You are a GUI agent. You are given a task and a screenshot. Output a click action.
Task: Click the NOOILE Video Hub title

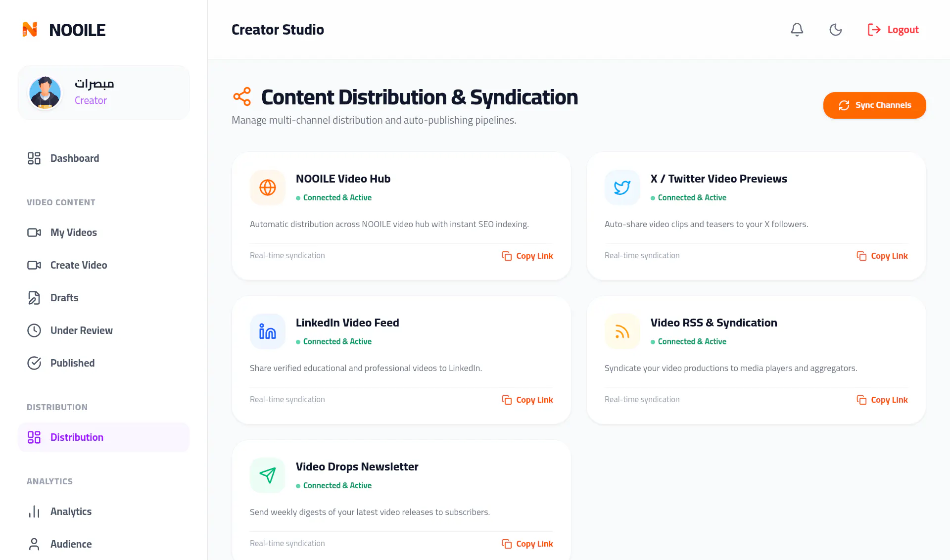coord(343,179)
